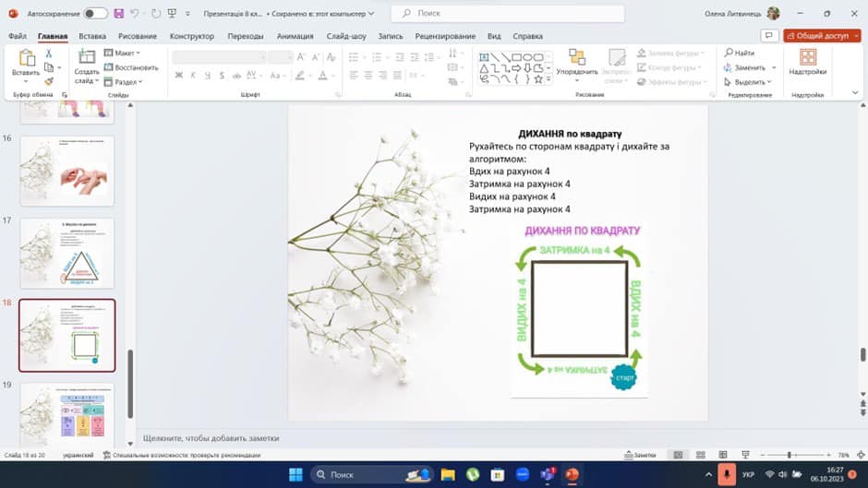Switch to slide sorter view icon
This screenshot has height=488, width=868.
point(699,455)
